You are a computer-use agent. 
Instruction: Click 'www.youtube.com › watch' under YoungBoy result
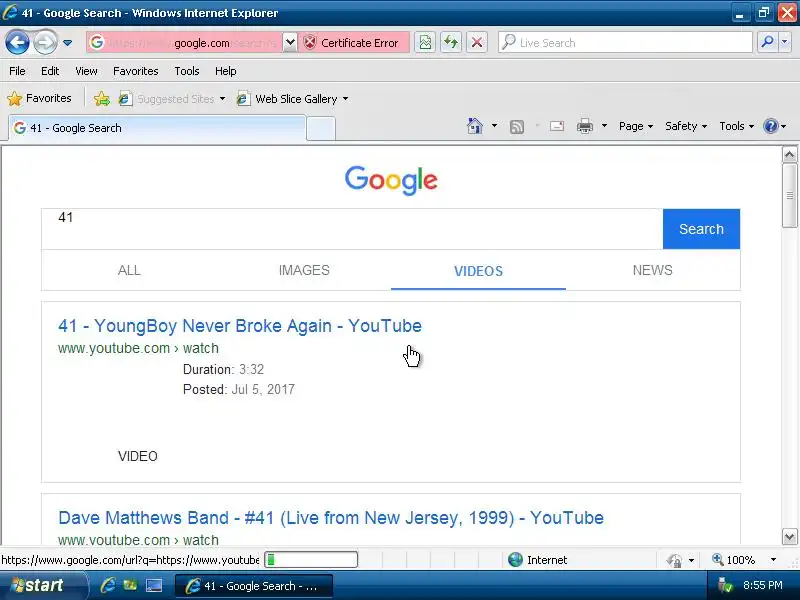pyautogui.click(x=138, y=348)
